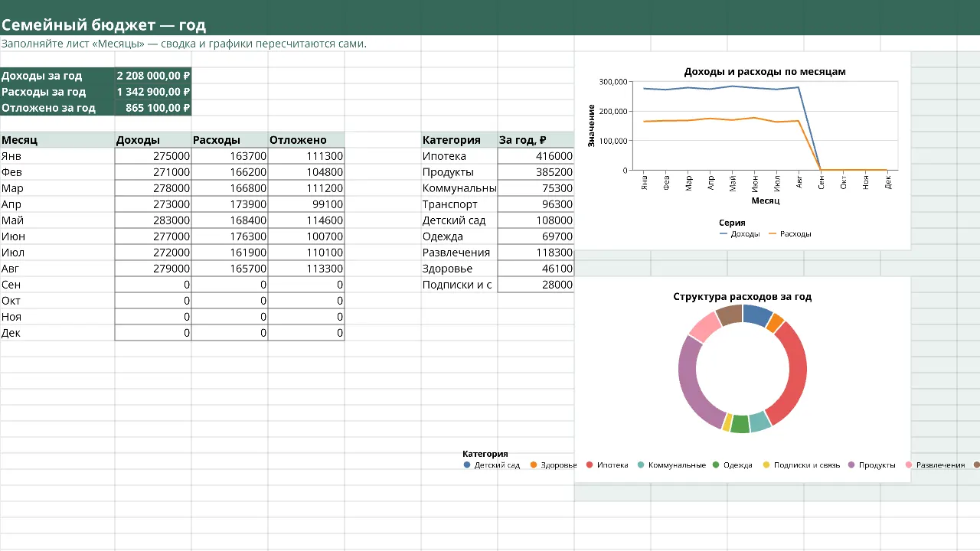The height and width of the screenshot is (551, 980).
Task: Select the Сен income cell showing 0
Action: click(153, 285)
